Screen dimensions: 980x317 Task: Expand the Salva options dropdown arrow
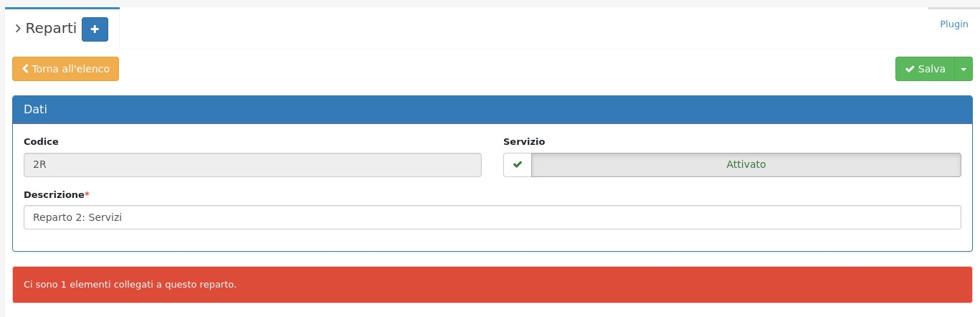pos(964,69)
